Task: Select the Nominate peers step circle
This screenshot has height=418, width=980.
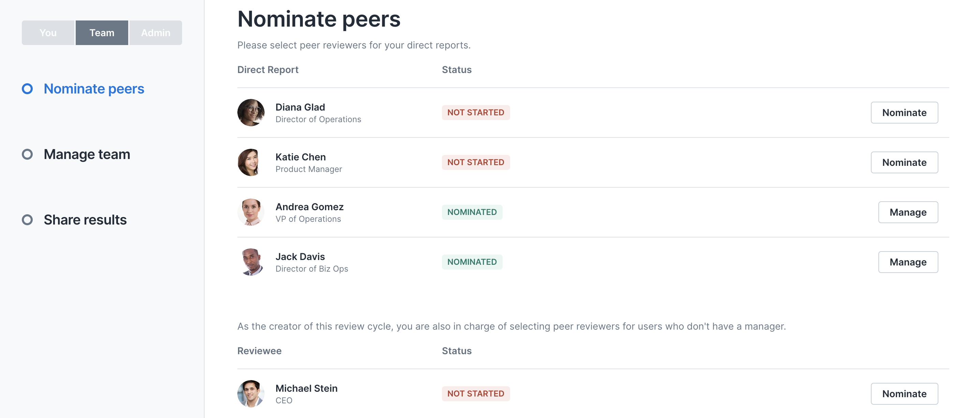Action: click(x=27, y=89)
